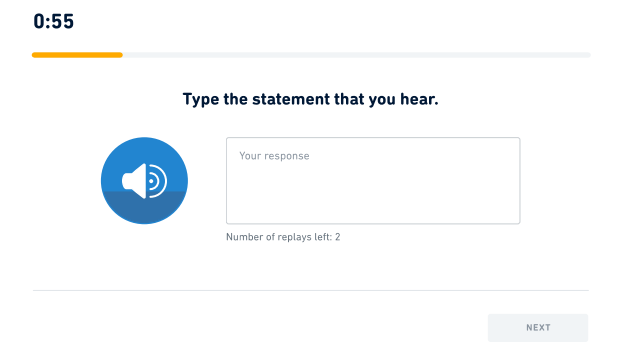The image size is (620, 361).
Task: Click the dark lower half of audio button
Action: (x=144, y=208)
